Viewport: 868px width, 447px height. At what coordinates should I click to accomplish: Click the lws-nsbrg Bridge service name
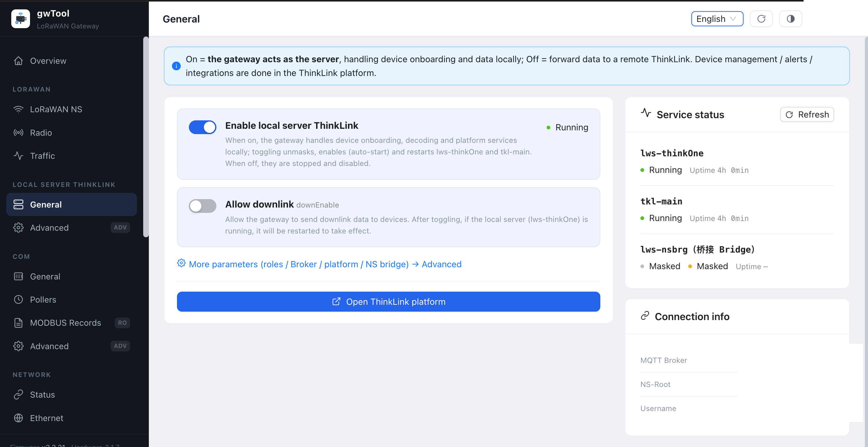pos(698,250)
